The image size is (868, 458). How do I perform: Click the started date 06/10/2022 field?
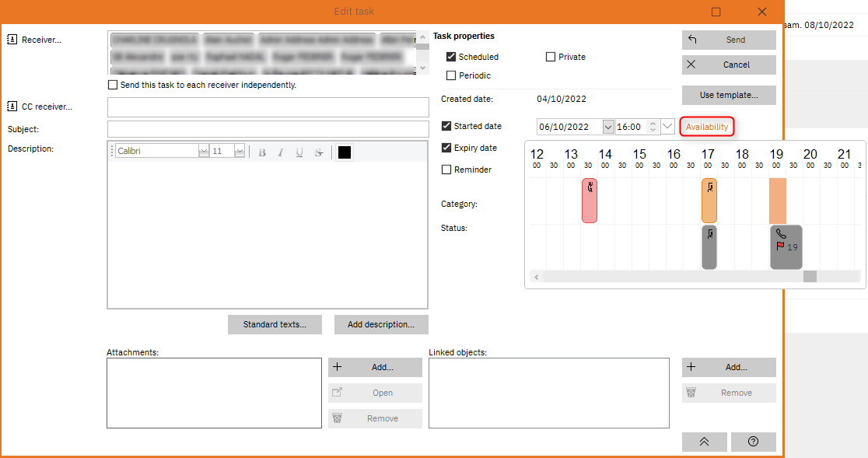[569, 127]
